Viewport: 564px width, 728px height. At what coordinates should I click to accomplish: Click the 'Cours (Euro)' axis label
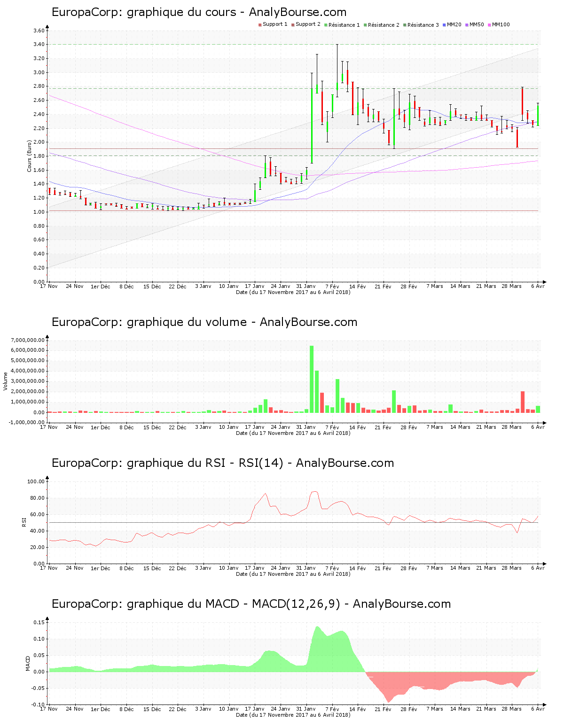29,156
